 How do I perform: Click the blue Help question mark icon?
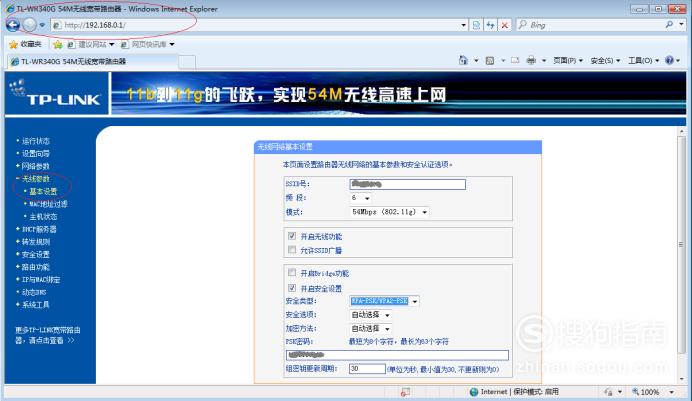tap(669, 60)
